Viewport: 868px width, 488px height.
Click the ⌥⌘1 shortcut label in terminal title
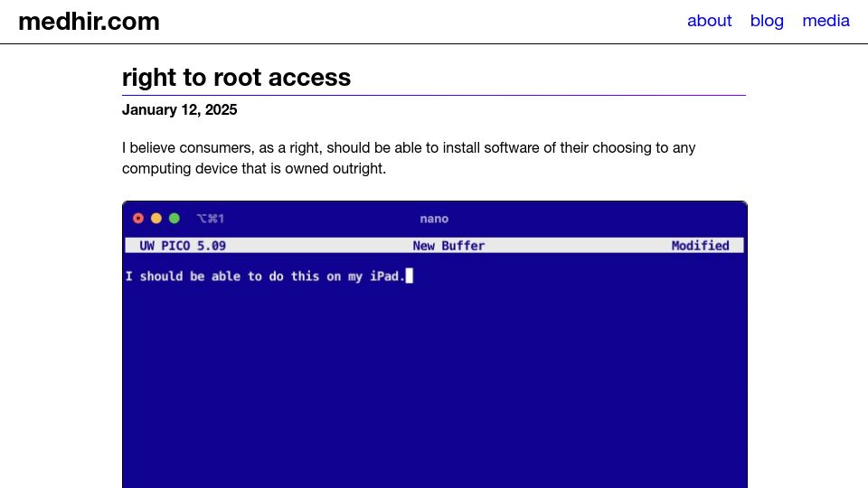point(211,219)
